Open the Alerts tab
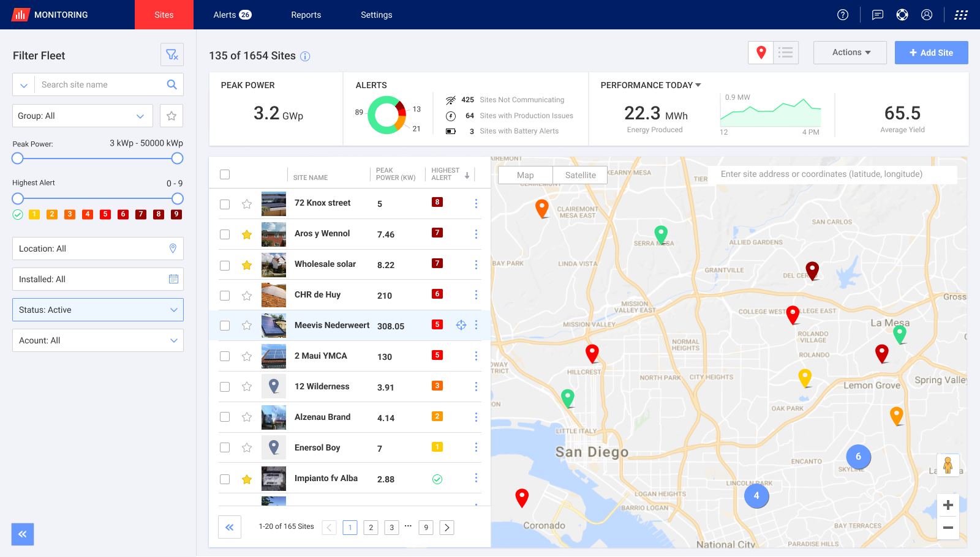The height and width of the screenshot is (557, 980). pyautogui.click(x=232, y=15)
